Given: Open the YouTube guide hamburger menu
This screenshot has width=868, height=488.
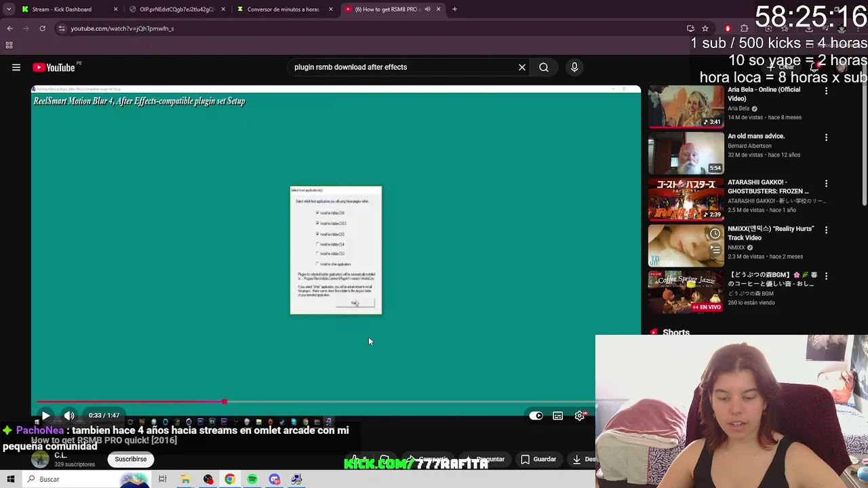Looking at the screenshot, I should pos(16,67).
